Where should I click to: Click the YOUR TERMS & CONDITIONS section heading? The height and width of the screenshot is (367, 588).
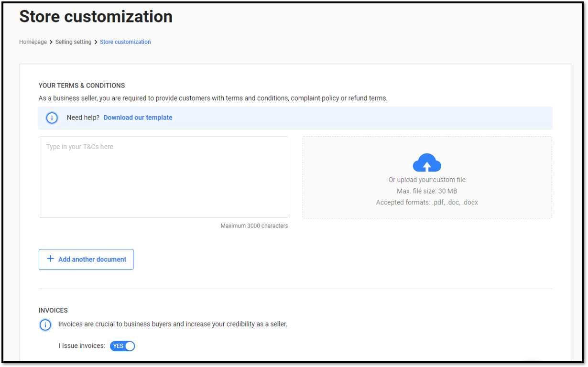tap(82, 86)
